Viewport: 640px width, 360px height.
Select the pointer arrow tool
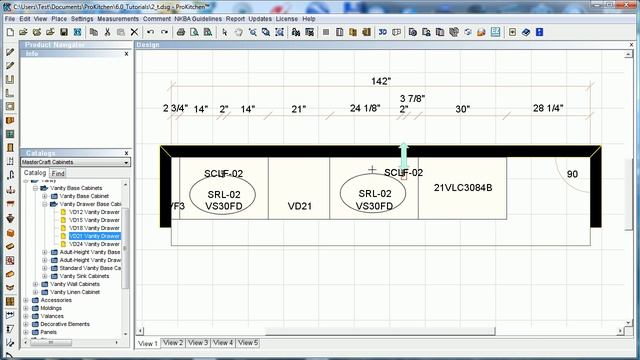tap(224, 32)
